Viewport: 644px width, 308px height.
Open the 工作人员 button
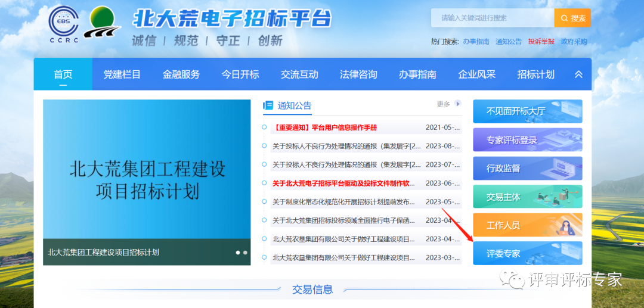coord(527,225)
